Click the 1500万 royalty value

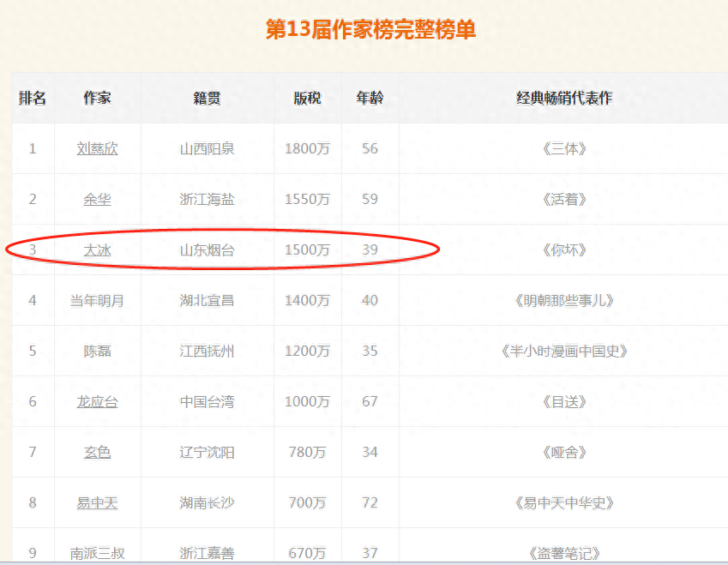(x=307, y=249)
